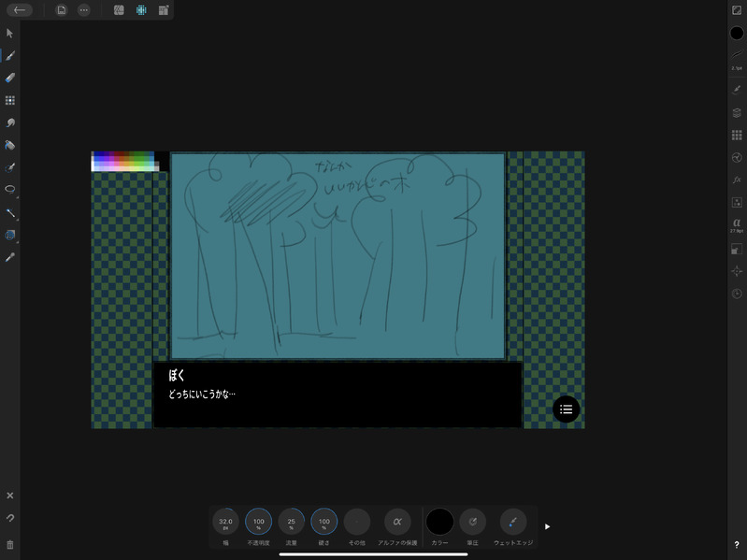Image resolution: width=747 pixels, height=560 pixels.
Task: Select the Pen line tool
Action: pyautogui.click(x=10, y=212)
